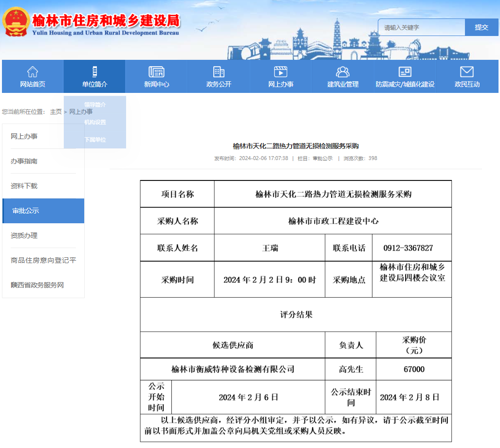Click the 单位简介 document icon
Image resolution: width=500 pixels, height=448 pixels.
click(95, 72)
